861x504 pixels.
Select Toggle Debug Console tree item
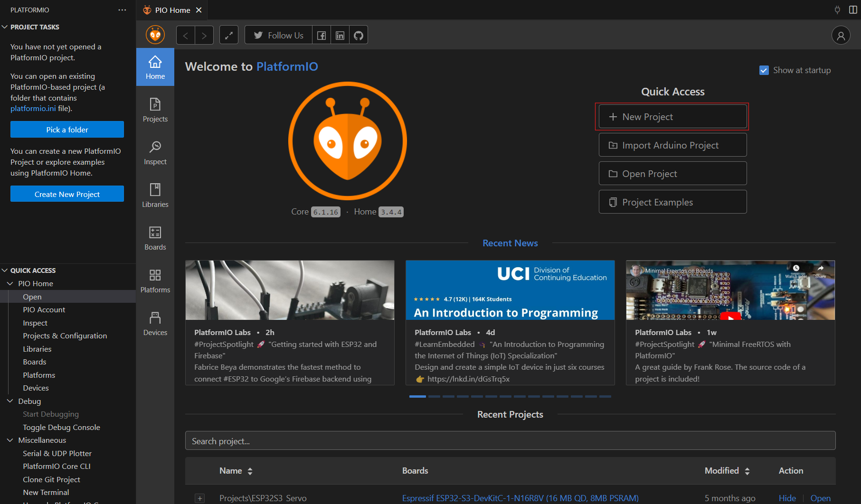[68, 427]
